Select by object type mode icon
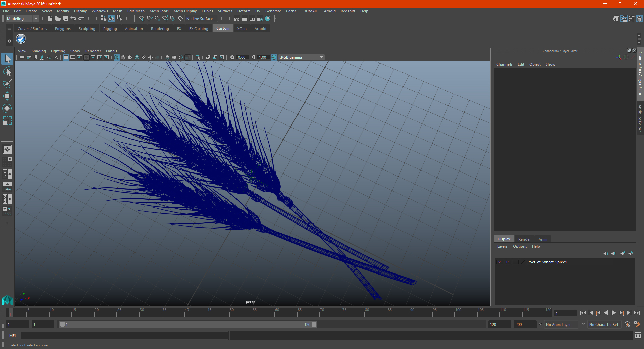 111,19
